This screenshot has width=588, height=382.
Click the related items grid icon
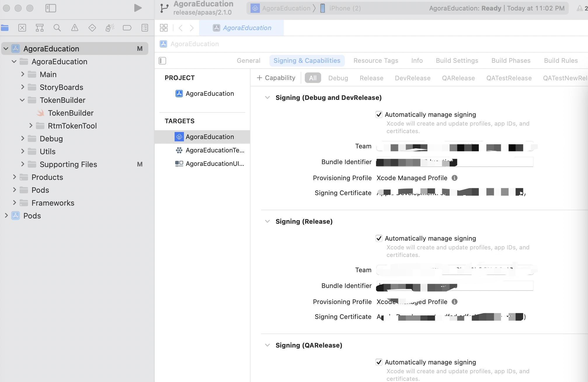tap(164, 28)
